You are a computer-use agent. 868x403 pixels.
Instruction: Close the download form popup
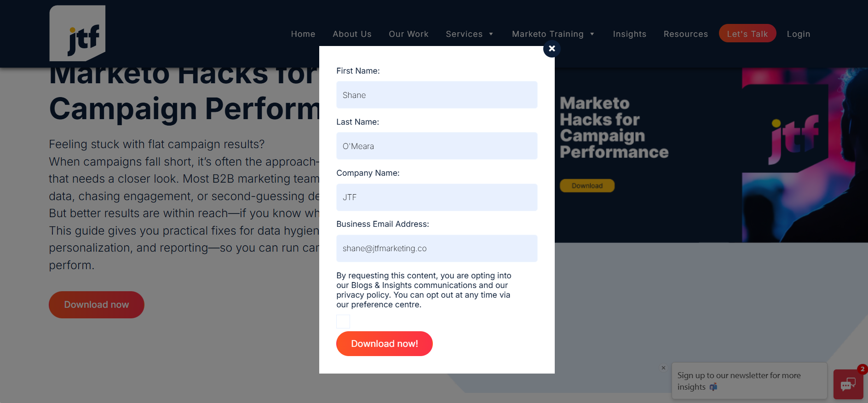coord(552,49)
